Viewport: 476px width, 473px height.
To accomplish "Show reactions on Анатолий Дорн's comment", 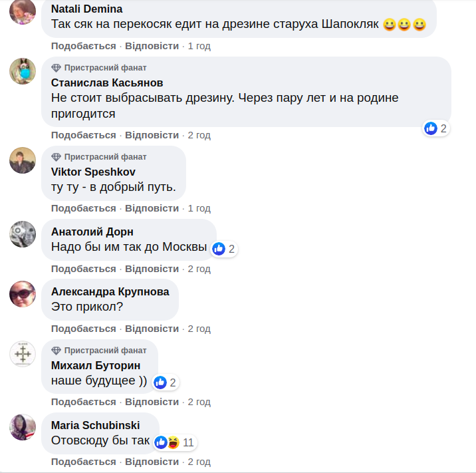I will 223,249.
